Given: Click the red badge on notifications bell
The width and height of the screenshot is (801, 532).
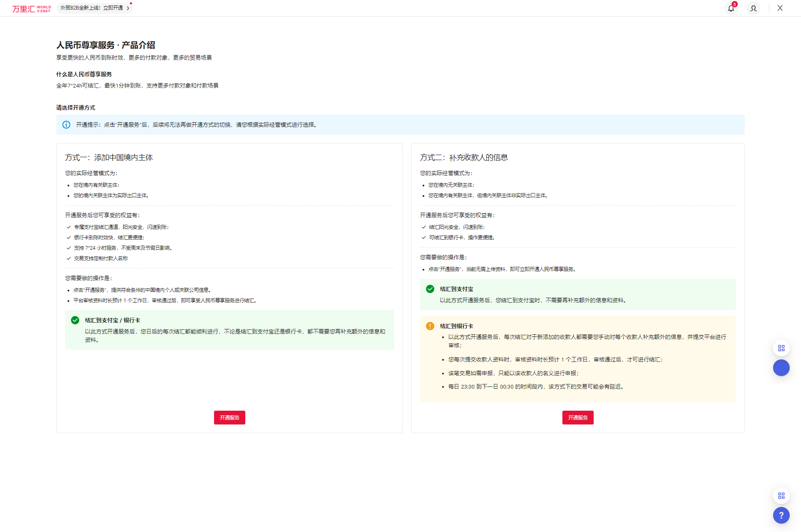Looking at the screenshot, I should pyautogui.click(x=734, y=4).
